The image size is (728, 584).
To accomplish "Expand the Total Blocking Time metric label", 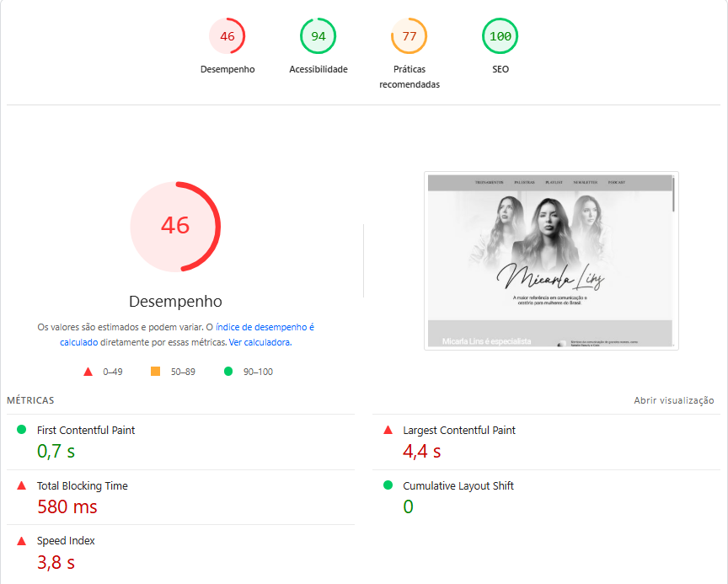I will coord(82,485).
